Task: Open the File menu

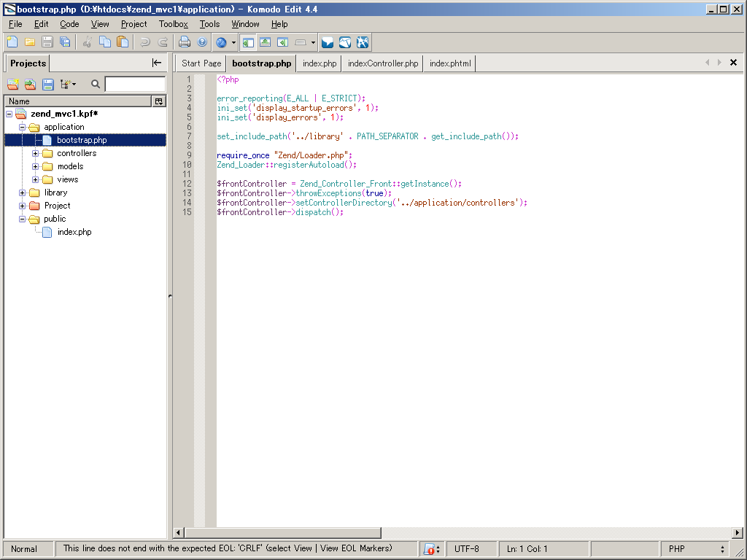Action: [x=15, y=24]
